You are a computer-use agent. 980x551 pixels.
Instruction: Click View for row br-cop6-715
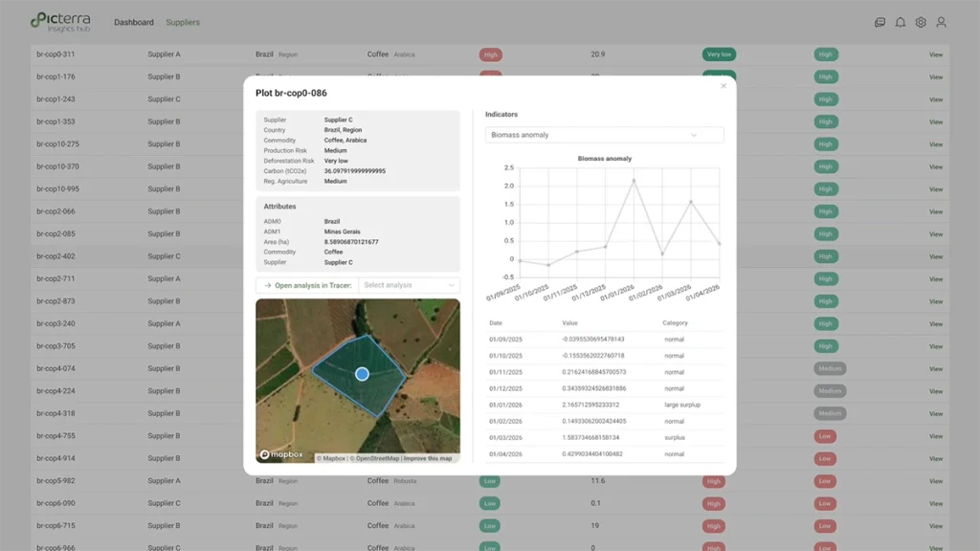click(x=935, y=526)
